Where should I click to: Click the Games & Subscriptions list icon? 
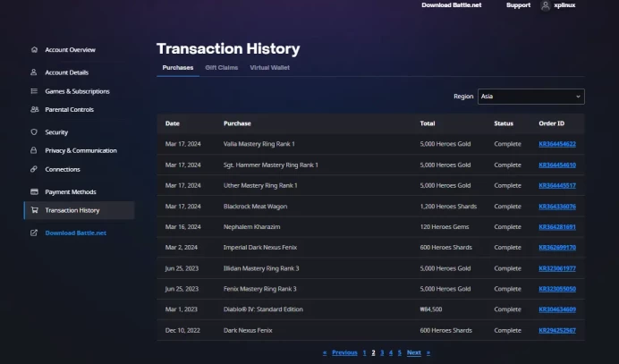click(x=34, y=91)
